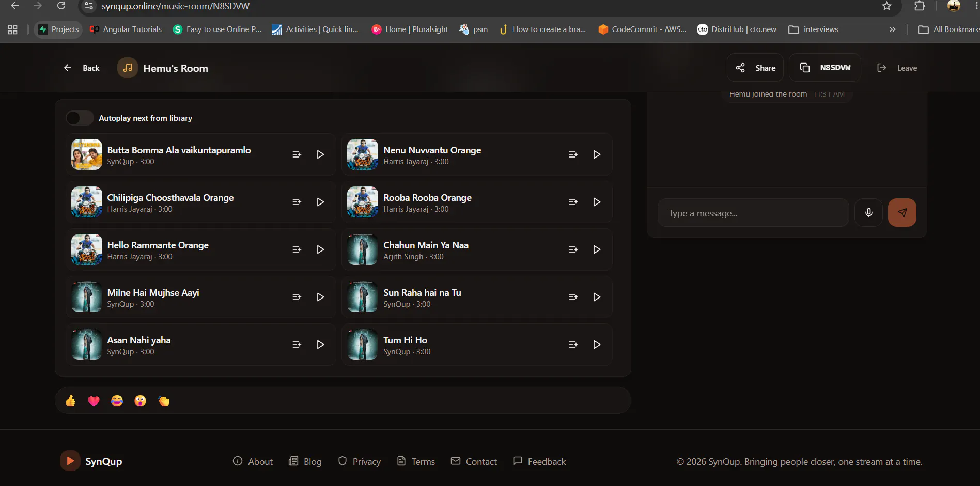
Task: Play Nenu Nuvvantu Orange
Action: tap(597, 154)
